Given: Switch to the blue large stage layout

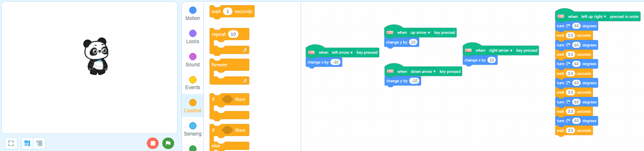Looking at the screenshot, I should coord(27,143).
